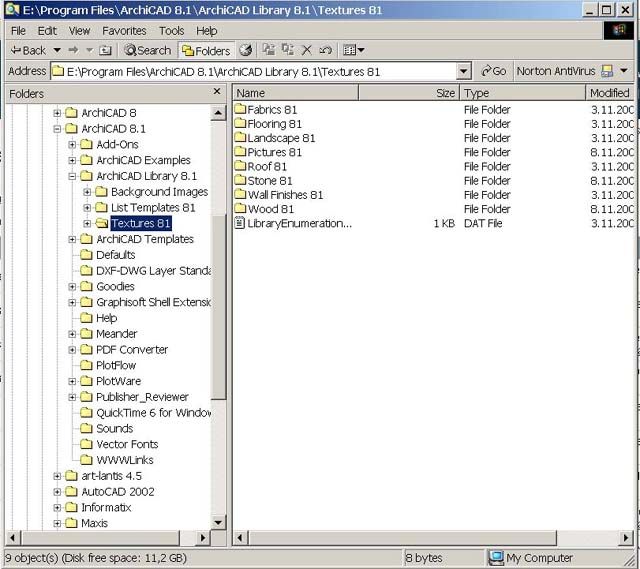Viewport: 640px width, 569px height.
Task: Sort by the Type column header
Action: (x=522, y=93)
